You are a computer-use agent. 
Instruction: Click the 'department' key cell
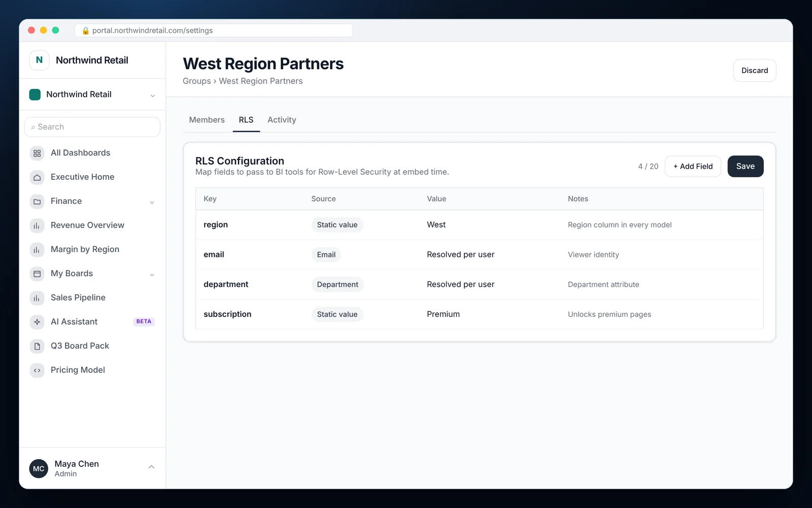point(226,284)
